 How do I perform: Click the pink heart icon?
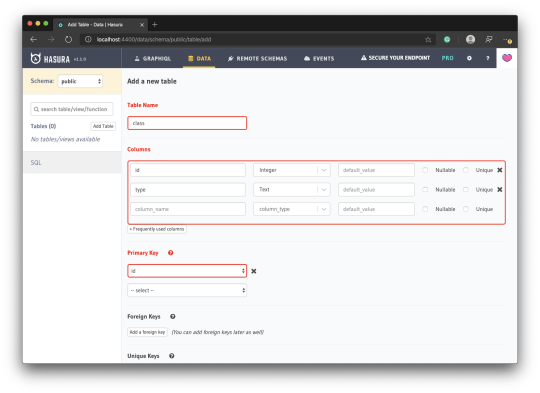pyautogui.click(x=507, y=58)
